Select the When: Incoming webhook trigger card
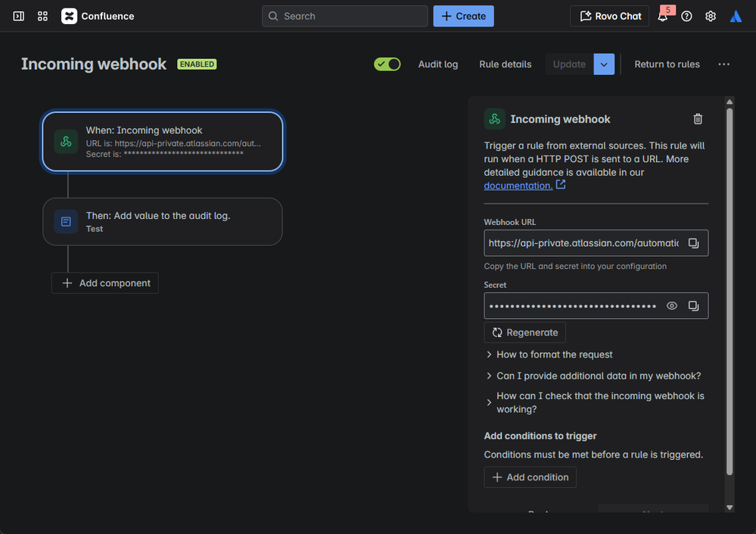 point(163,142)
